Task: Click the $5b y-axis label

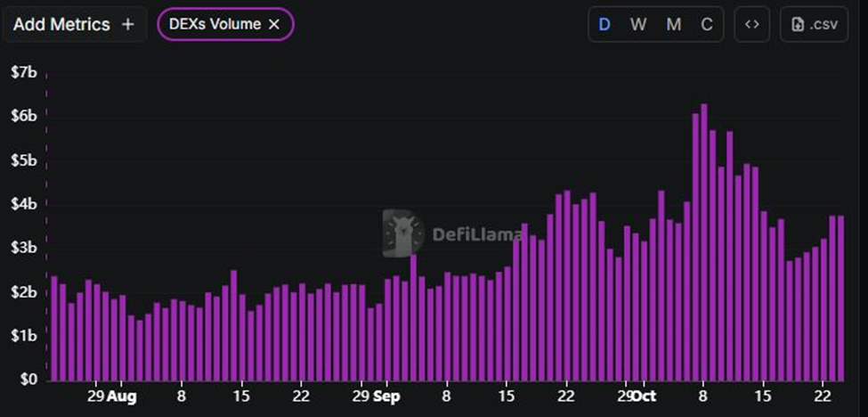Action: [x=23, y=160]
